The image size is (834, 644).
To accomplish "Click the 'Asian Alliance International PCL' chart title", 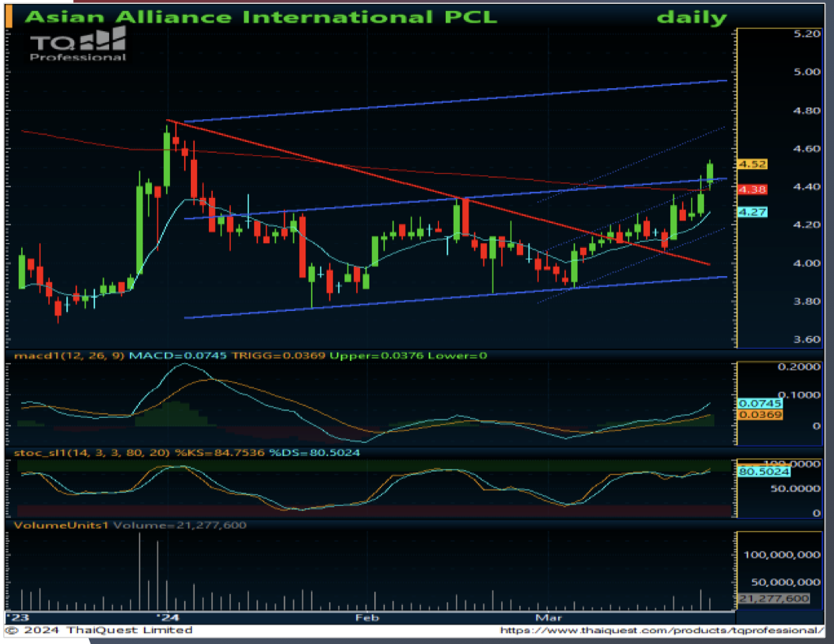I will point(260,17).
